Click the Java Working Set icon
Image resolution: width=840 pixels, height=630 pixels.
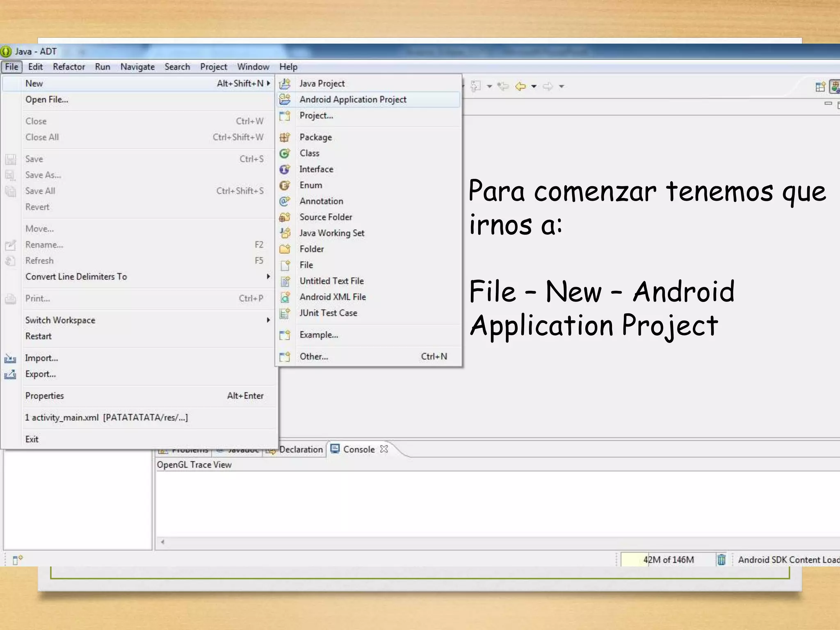click(285, 233)
